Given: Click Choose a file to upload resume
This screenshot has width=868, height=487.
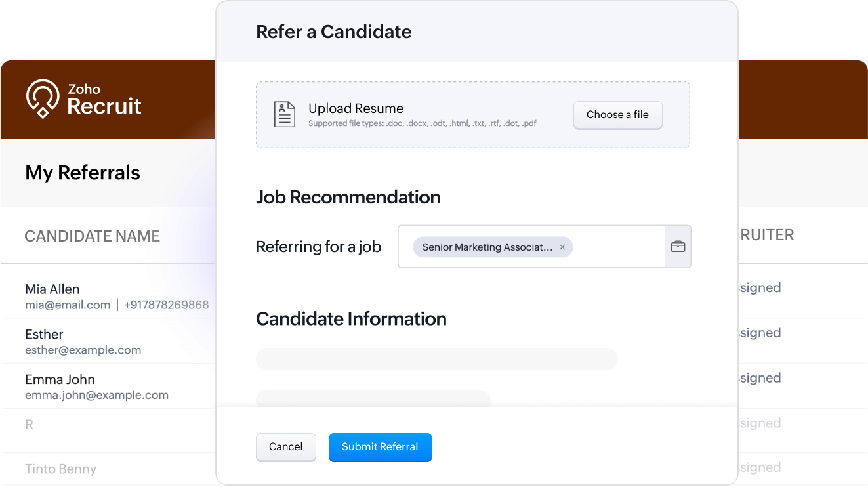Looking at the screenshot, I should (x=617, y=114).
